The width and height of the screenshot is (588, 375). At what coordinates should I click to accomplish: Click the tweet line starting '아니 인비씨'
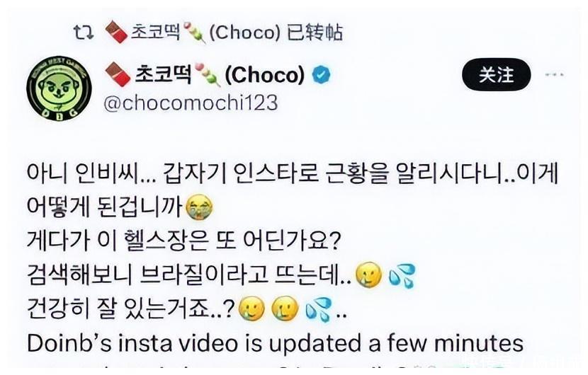coord(293,173)
